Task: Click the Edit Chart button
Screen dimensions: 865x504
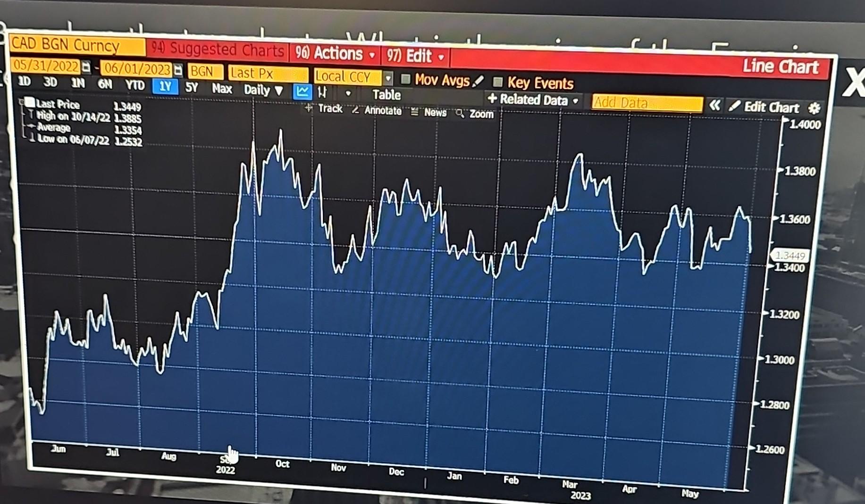Action: (764, 107)
